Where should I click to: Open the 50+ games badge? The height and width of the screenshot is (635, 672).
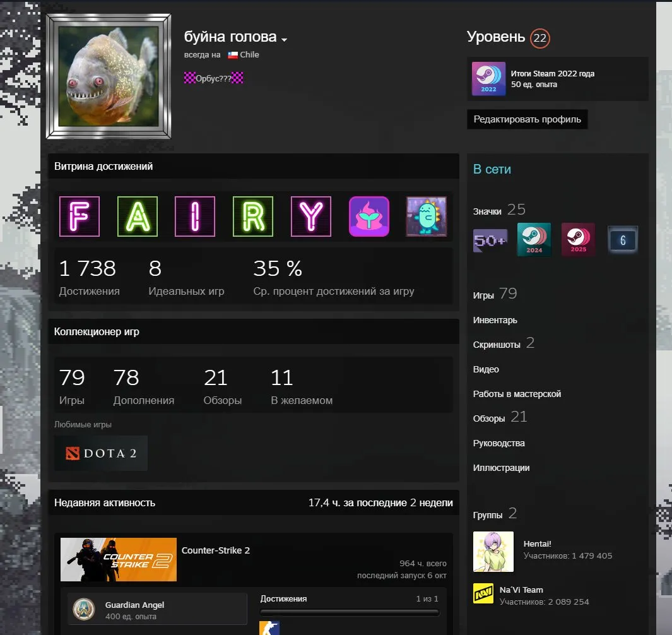click(x=490, y=240)
